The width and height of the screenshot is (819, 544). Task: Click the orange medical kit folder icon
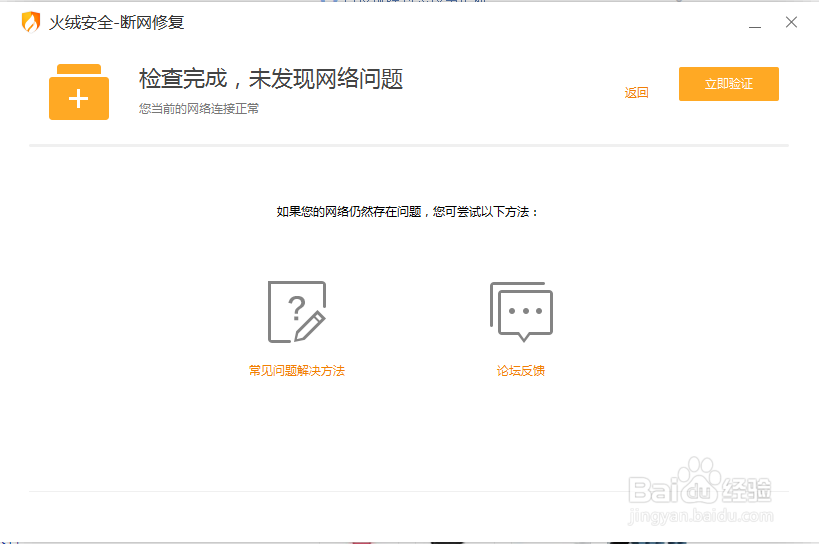click(x=79, y=92)
